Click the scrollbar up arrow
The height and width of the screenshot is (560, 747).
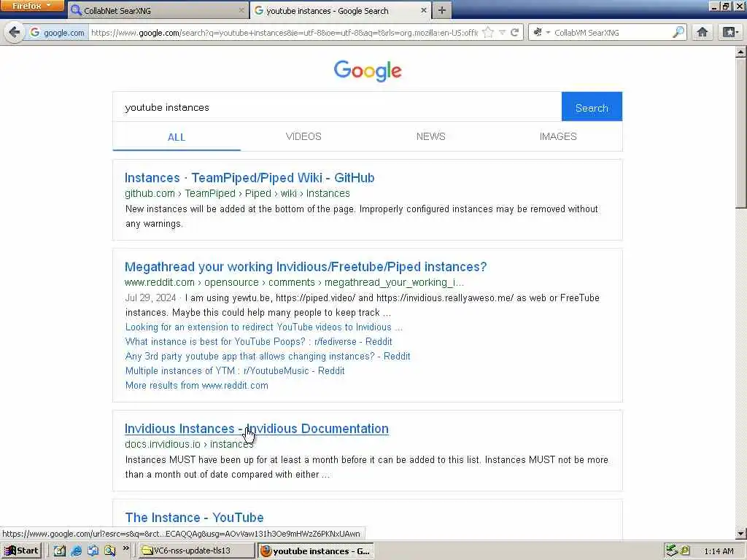click(x=741, y=51)
